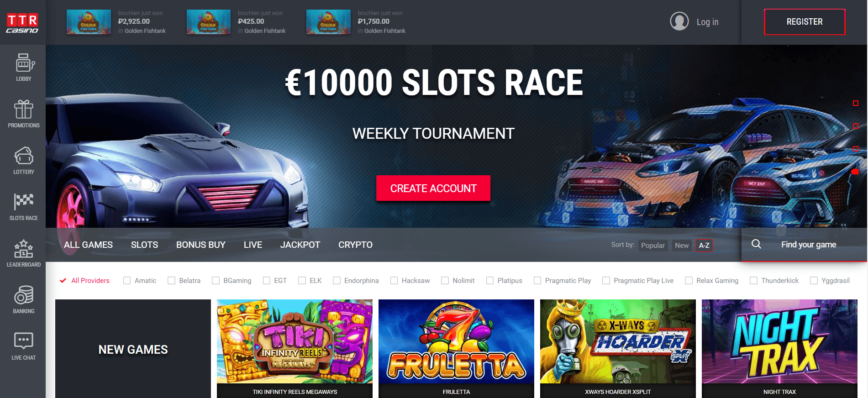This screenshot has height=398, width=868.
Task: Switch to the Bonus Buy tab
Action: [201, 245]
